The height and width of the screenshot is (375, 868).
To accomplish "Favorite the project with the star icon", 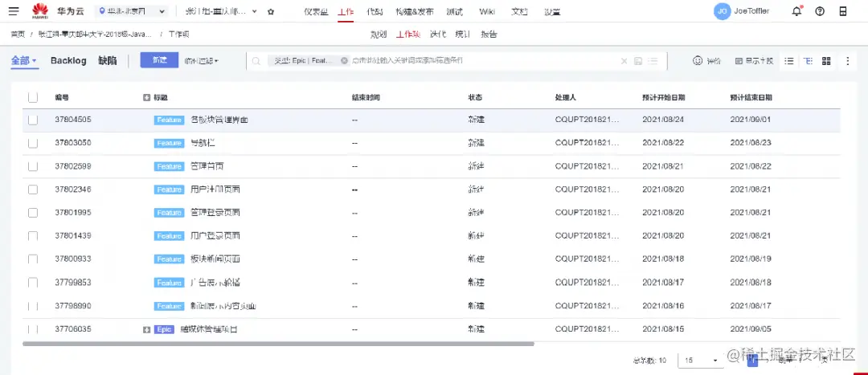I will coord(271,11).
